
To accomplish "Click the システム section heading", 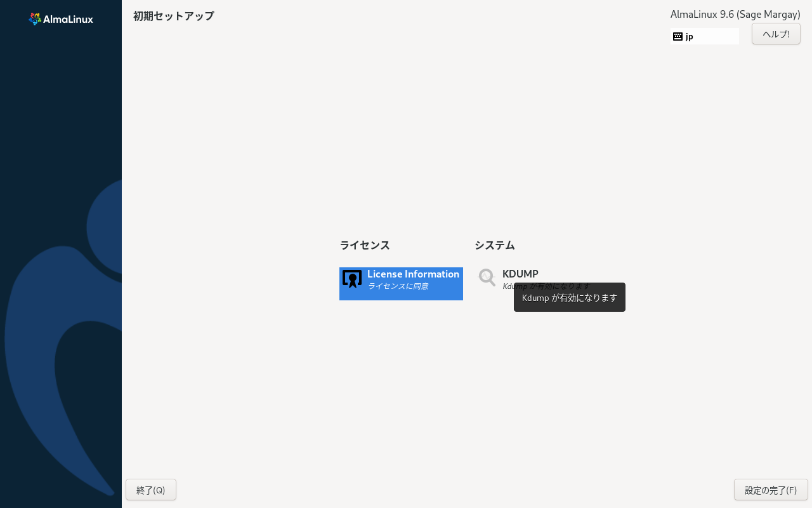I will pos(495,245).
